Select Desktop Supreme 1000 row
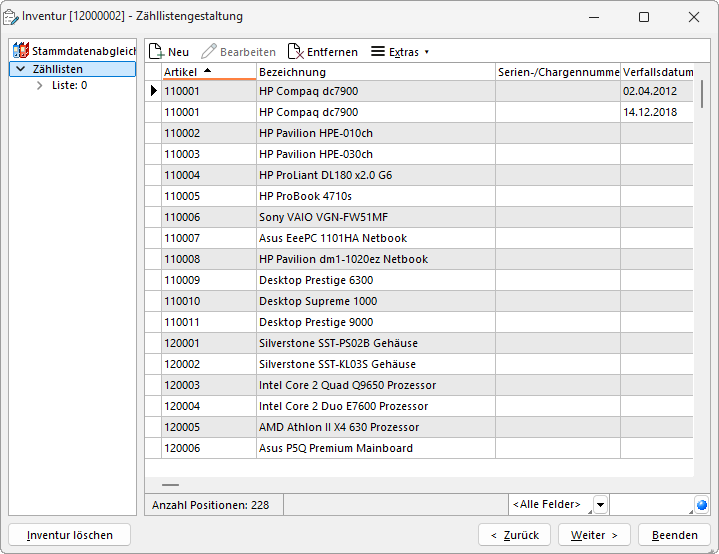The width and height of the screenshot is (719, 554). click(419, 301)
